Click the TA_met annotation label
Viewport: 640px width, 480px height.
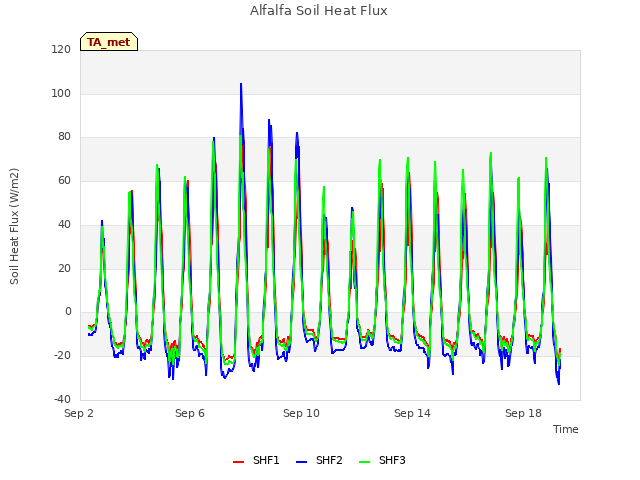109,42
